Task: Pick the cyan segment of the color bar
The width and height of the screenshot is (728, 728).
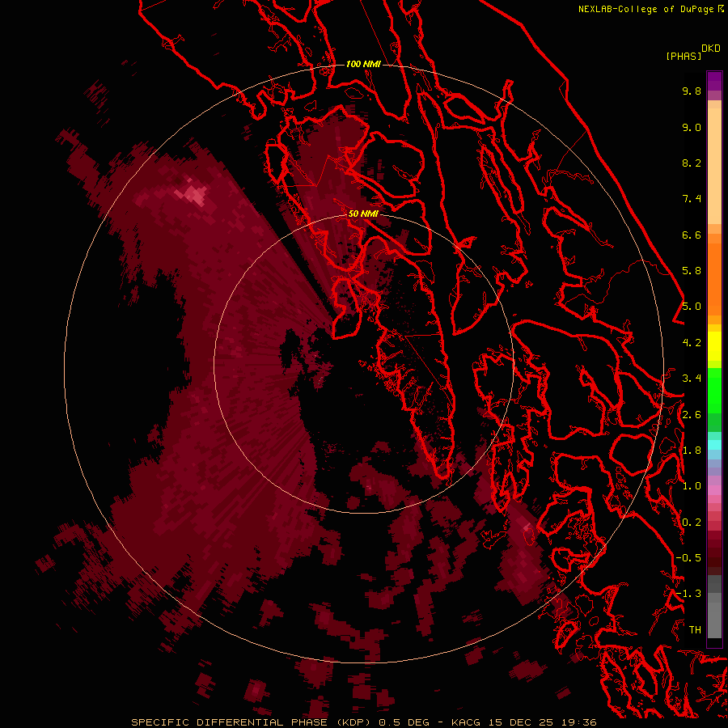Action: coord(714,444)
